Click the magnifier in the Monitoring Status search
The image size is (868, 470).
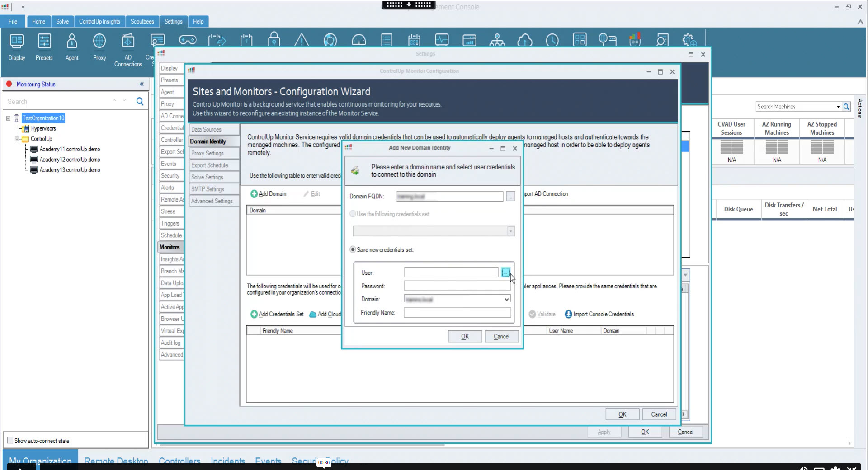click(140, 102)
